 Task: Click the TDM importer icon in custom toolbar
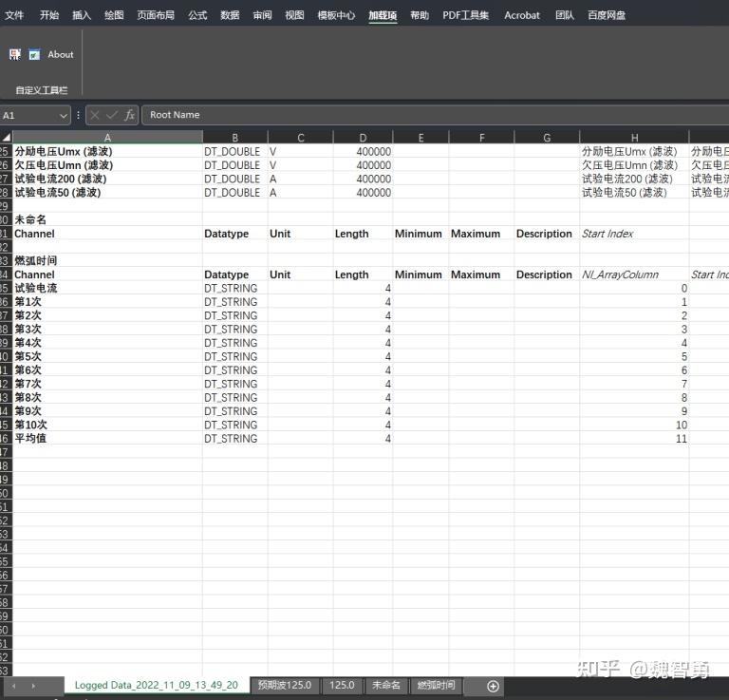15,54
